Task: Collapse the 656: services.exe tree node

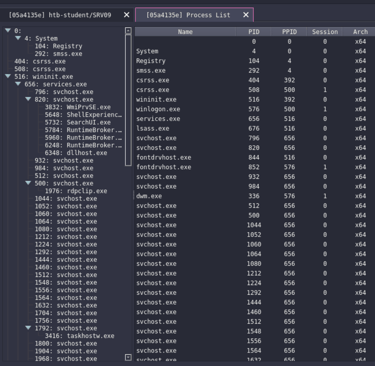Action: click(18, 84)
